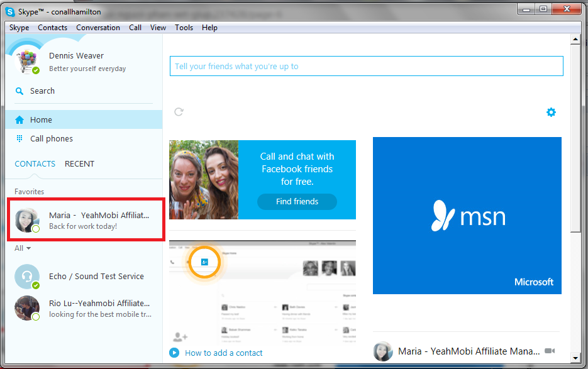The height and width of the screenshot is (369, 588).
Task: Click 'looking for the best mobile tr...' status
Action: [x=100, y=314]
